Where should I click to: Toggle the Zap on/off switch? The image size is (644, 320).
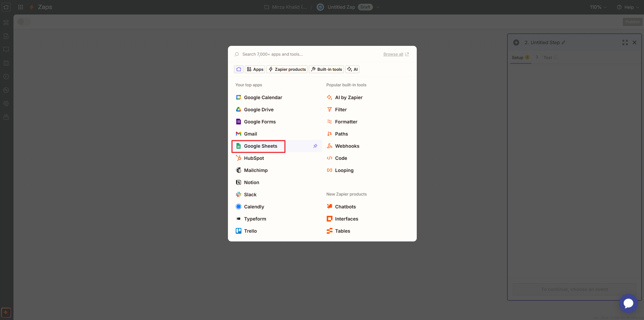coord(24,22)
